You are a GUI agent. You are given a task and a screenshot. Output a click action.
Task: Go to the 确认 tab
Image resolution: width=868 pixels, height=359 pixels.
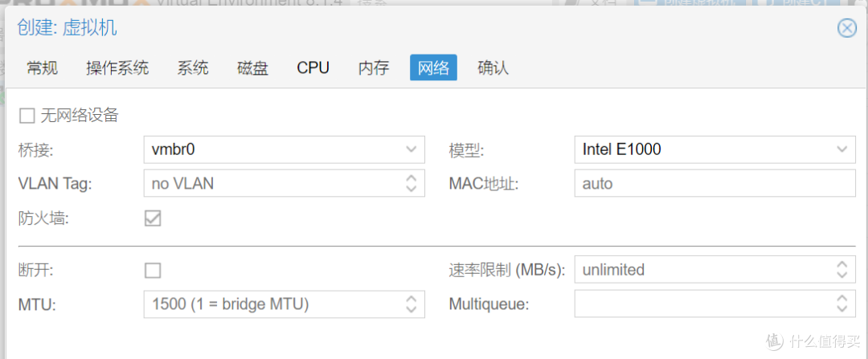[x=493, y=68]
